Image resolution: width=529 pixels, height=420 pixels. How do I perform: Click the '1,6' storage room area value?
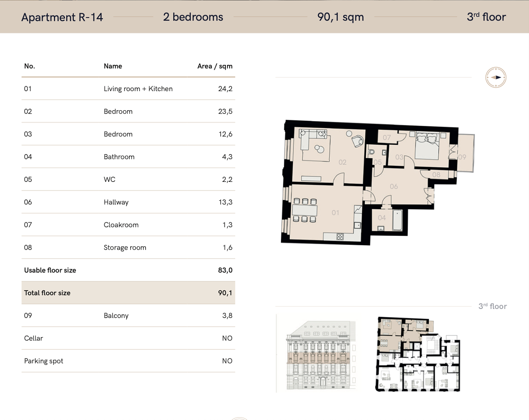point(227,247)
